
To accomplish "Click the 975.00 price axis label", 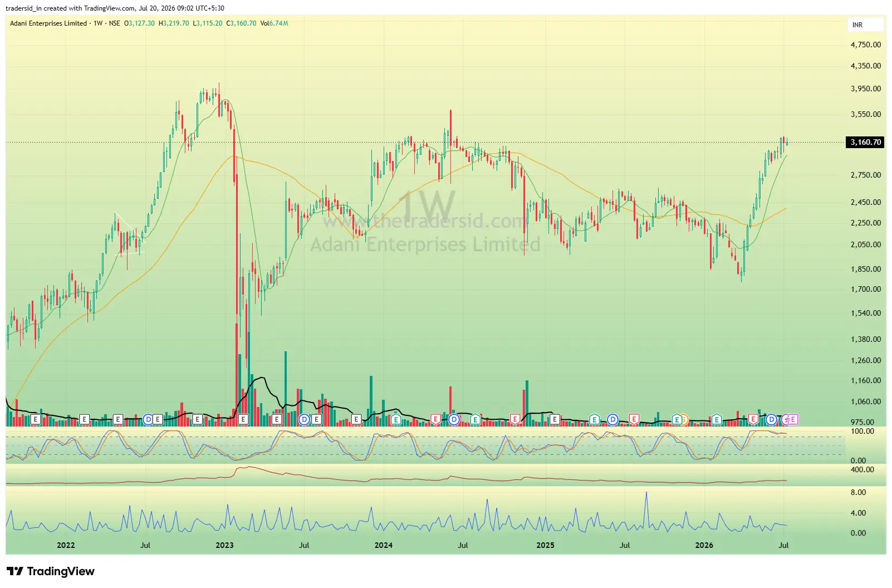I will click(x=862, y=422).
